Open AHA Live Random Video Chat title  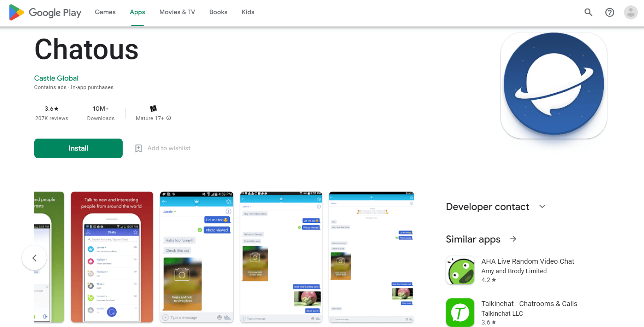[528, 261]
